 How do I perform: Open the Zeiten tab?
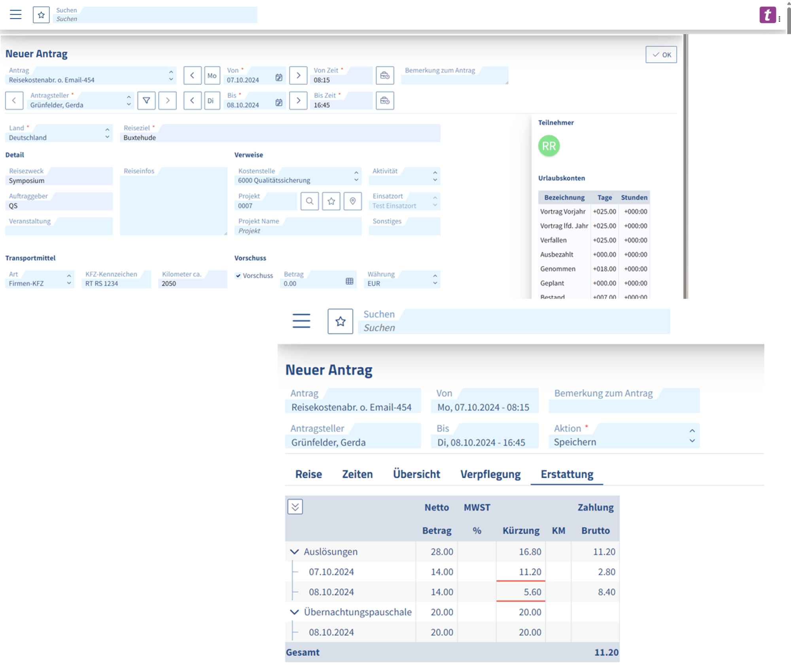(x=357, y=474)
